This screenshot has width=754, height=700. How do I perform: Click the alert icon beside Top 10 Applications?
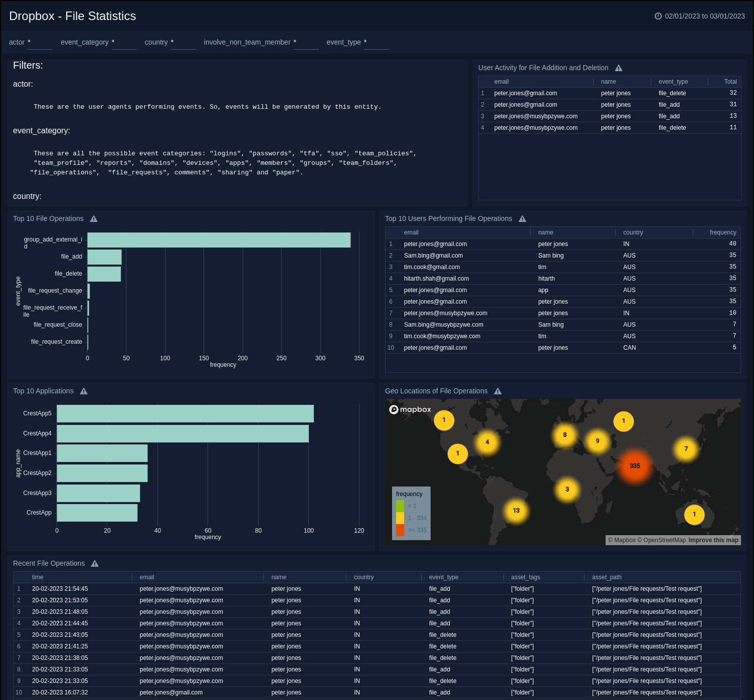coord(84,391)
